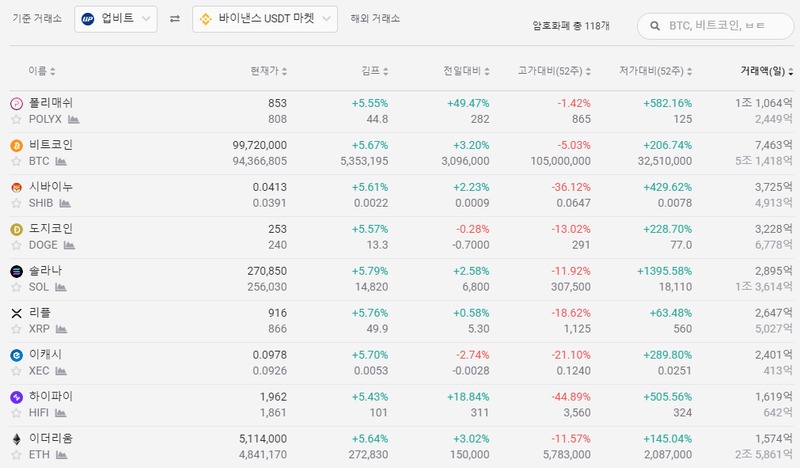800x468 pixels.
Task: Open the DOGE chart icon
Action: click(69, 245)
